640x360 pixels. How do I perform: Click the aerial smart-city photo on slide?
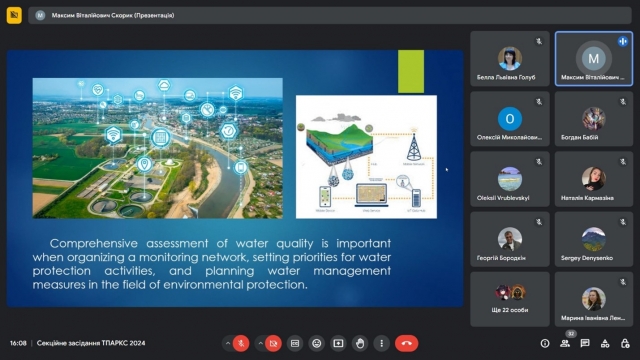click(x=158, y=148)
